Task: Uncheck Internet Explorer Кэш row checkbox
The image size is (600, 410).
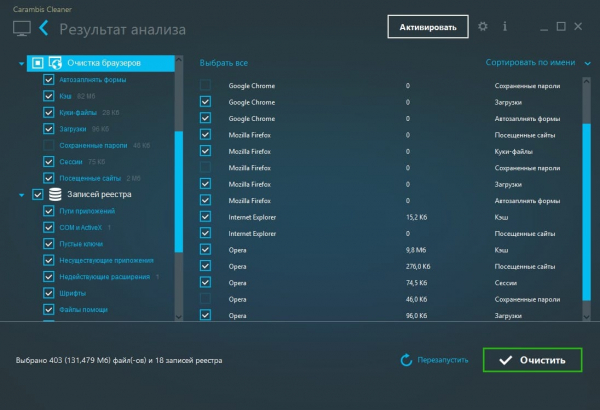Action: 205,217
